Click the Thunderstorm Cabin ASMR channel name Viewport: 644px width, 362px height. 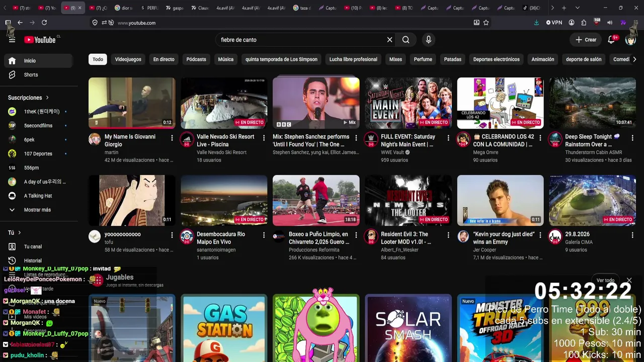(593, 152)
